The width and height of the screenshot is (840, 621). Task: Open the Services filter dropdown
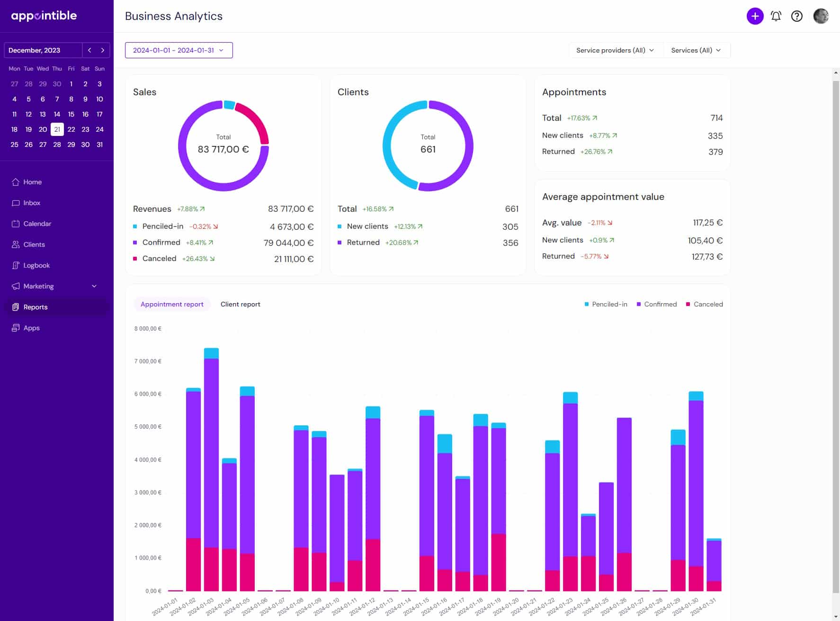(696, 50)
